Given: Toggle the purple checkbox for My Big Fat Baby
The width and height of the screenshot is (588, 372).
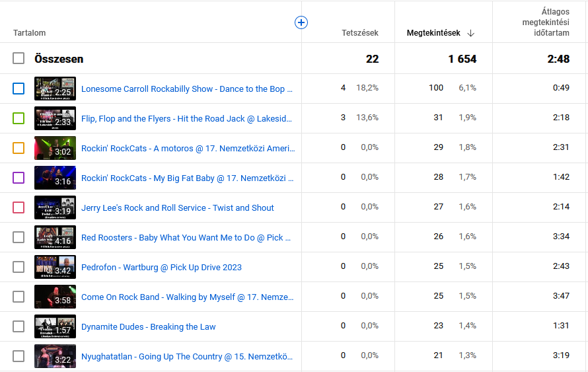Looking at the screenshot, I should click(x=18, y=178).
